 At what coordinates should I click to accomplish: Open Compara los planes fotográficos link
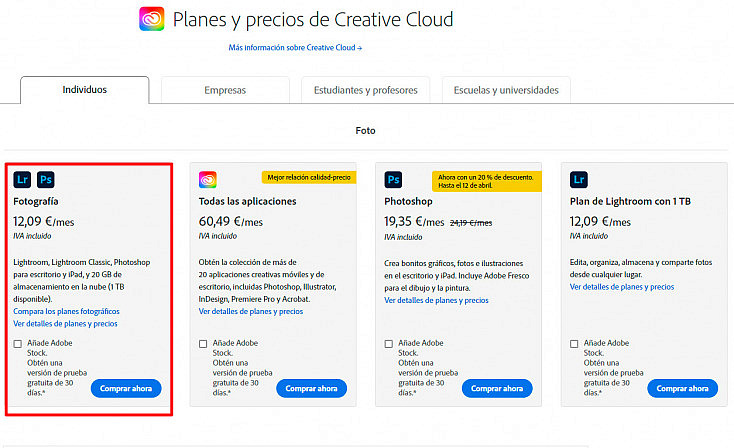pos(66,311)
